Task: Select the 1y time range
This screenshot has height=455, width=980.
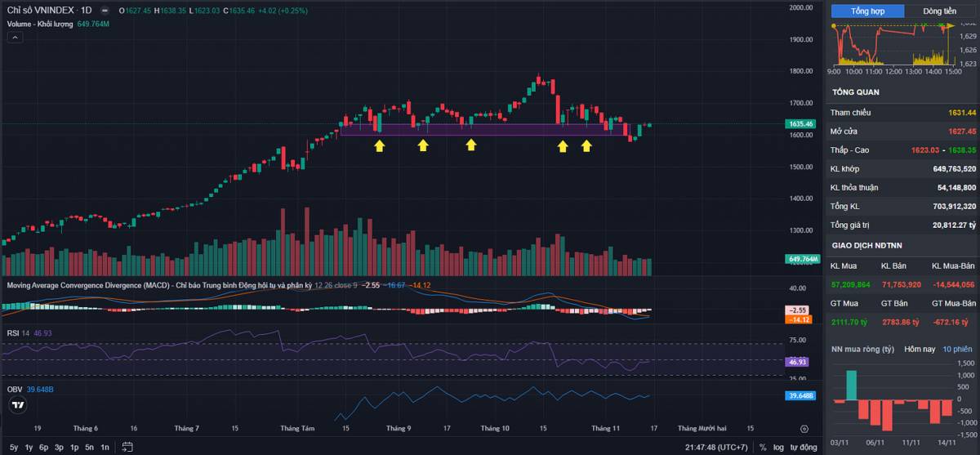Action: coord(29,447)
